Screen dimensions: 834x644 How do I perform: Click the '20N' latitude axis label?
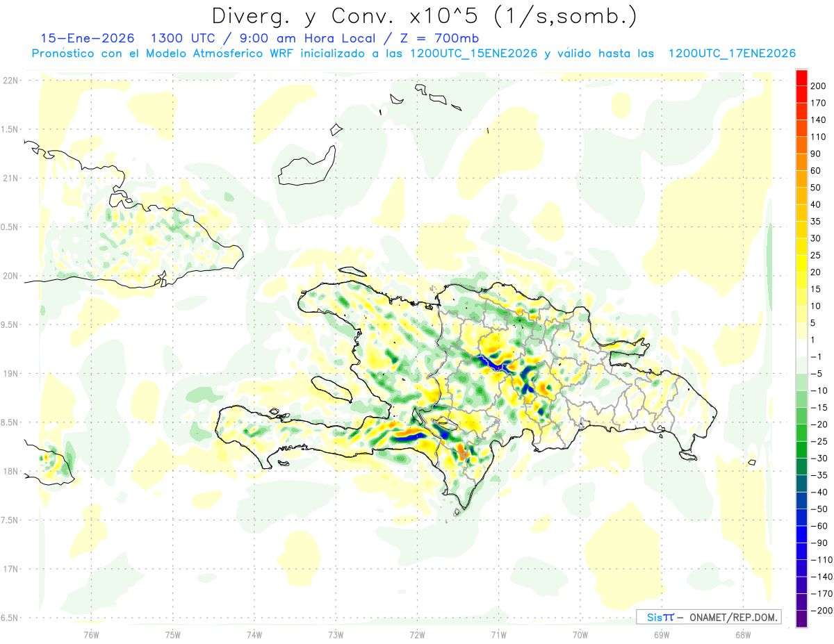10,276
